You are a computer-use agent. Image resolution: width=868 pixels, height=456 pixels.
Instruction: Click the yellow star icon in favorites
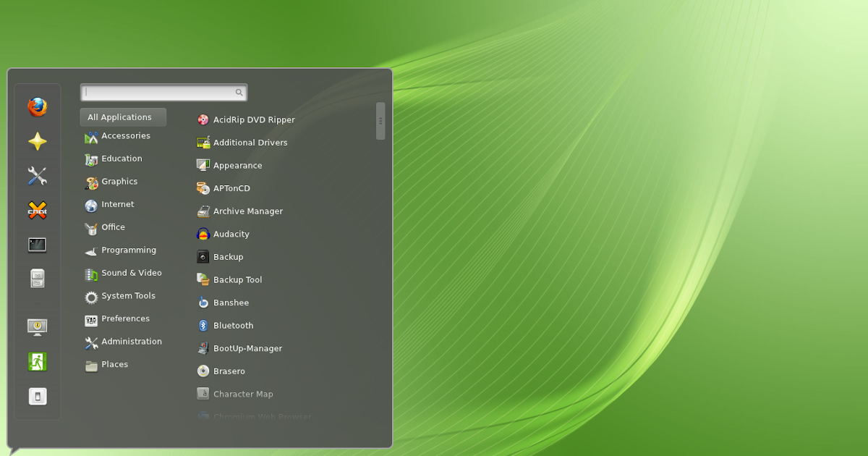click(38, 141)
